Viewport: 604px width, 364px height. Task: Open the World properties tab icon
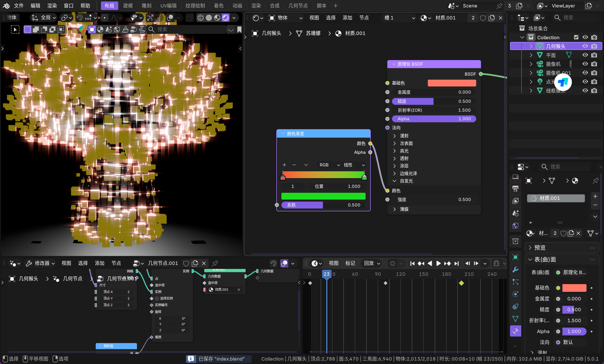(515, 226)
